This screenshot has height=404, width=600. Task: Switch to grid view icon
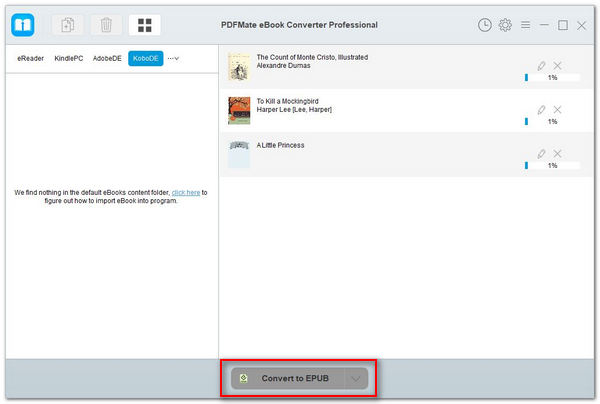[x=145, y=25]
